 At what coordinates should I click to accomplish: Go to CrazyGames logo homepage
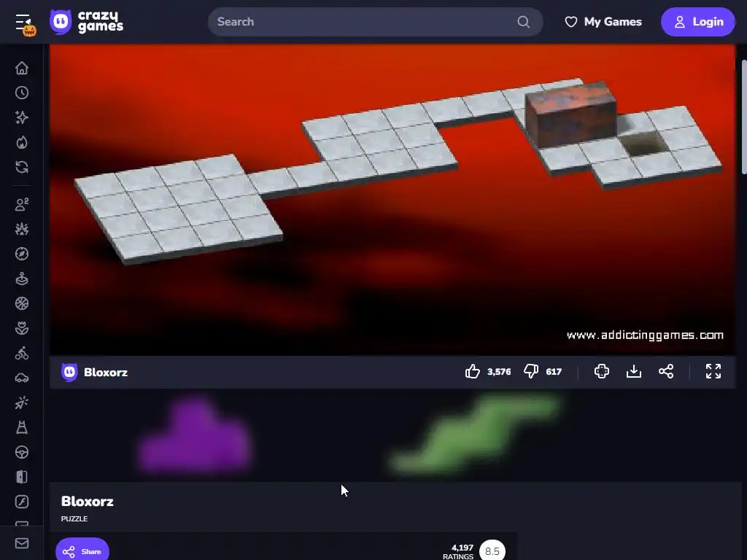[x=87, y=22]
